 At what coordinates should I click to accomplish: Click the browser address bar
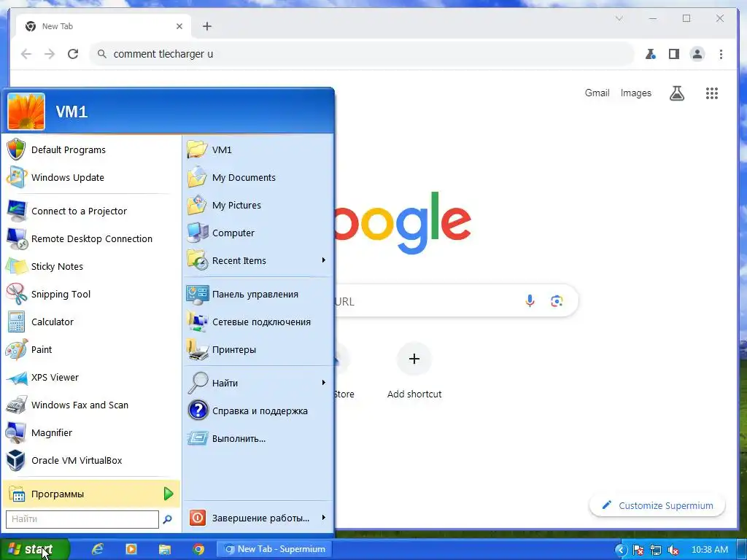(x=362, y=54)
